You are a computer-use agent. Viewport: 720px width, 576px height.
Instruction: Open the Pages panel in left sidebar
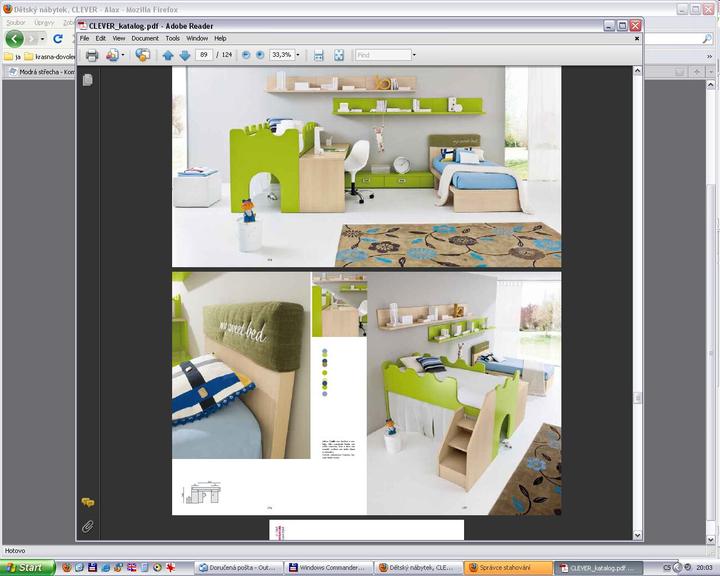click(x=88, y=79)
